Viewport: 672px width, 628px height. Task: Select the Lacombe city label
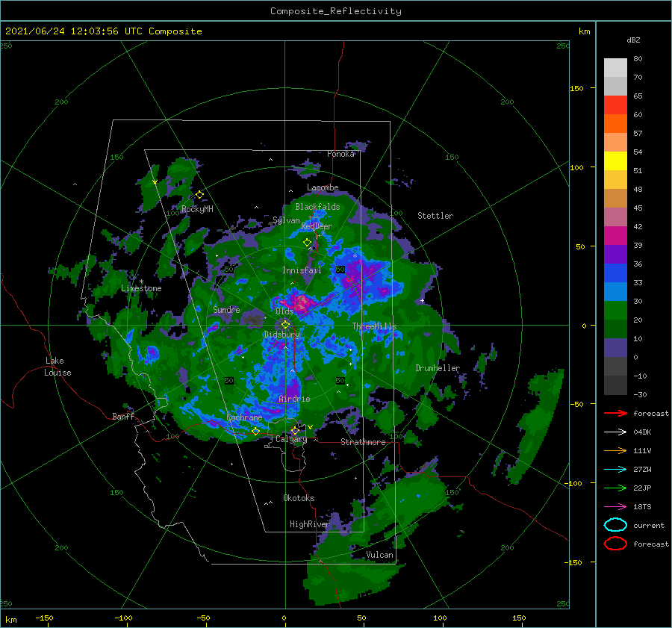click(x=323, y=187)
